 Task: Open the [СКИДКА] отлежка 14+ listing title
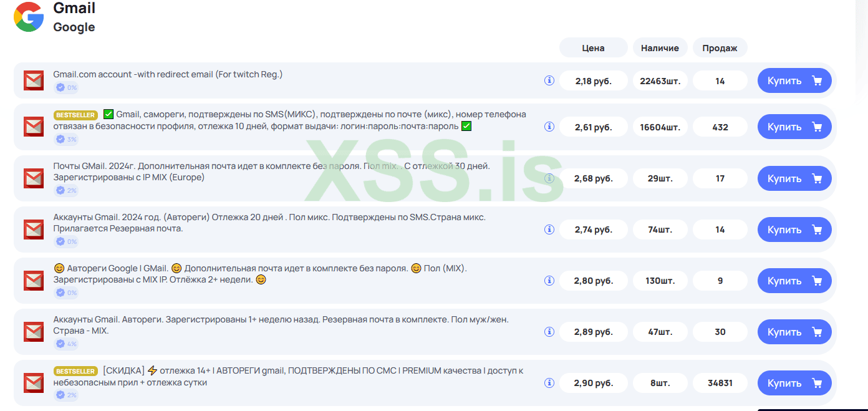coord(288,376)
